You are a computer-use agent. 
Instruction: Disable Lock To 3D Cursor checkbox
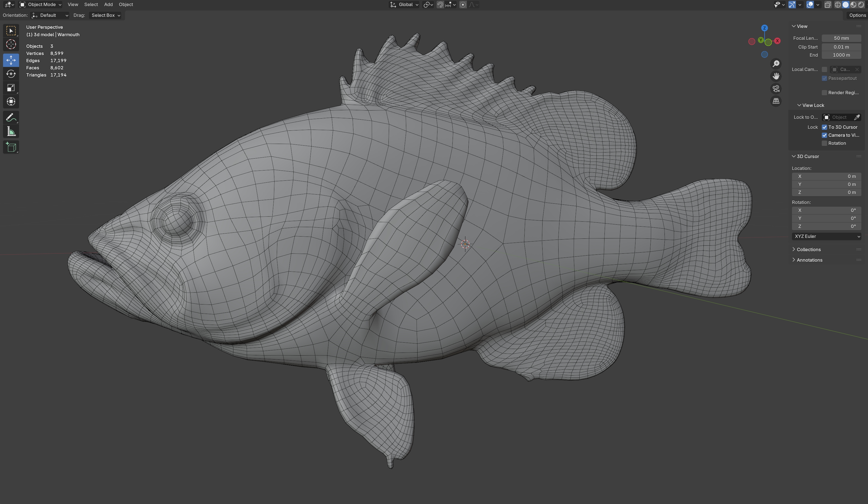(x=824, y=127)
